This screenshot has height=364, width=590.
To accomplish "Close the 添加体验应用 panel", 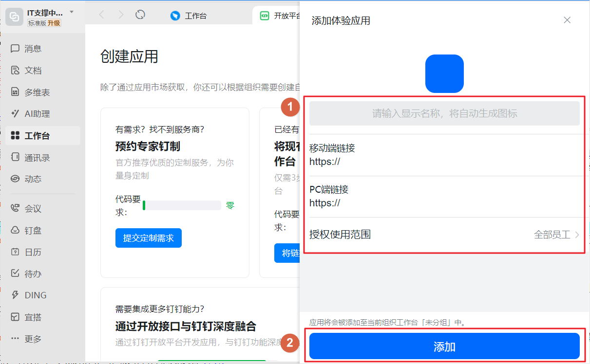I will [567, 20].
